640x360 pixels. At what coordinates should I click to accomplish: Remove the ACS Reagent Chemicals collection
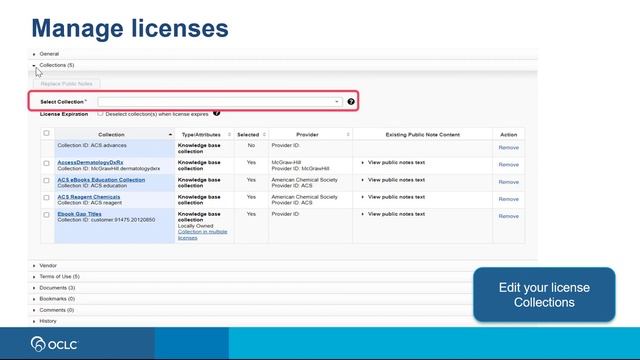coord(509,199)
